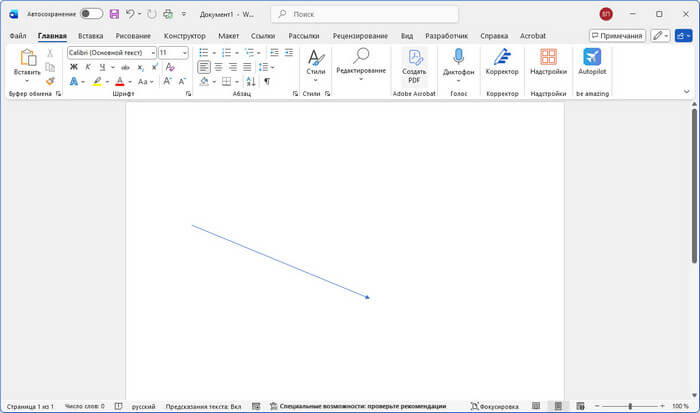This screenshot has height=413, width=700.
Task: Toggle the paragraph marks (¶) display
Action: [267, 81]
